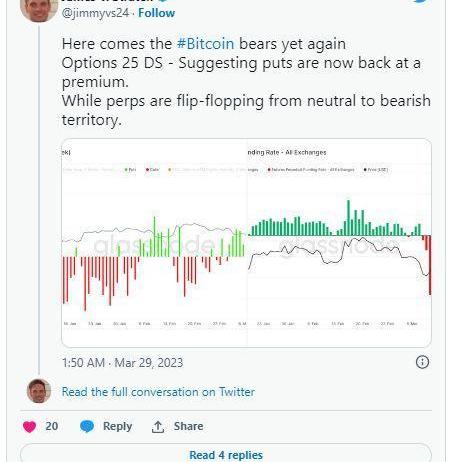Click the small avatar beside Read the full conversation
The width and height of the screenshot is (452, 462).
tap(39, 391)
